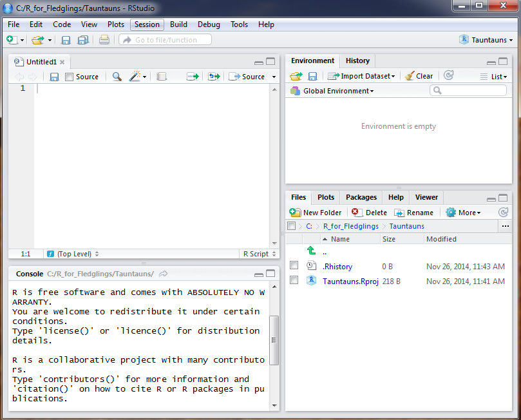This screenshot has width=521, height=420.
Task: Open the List view mode dropdown
Action: (493, 77)
